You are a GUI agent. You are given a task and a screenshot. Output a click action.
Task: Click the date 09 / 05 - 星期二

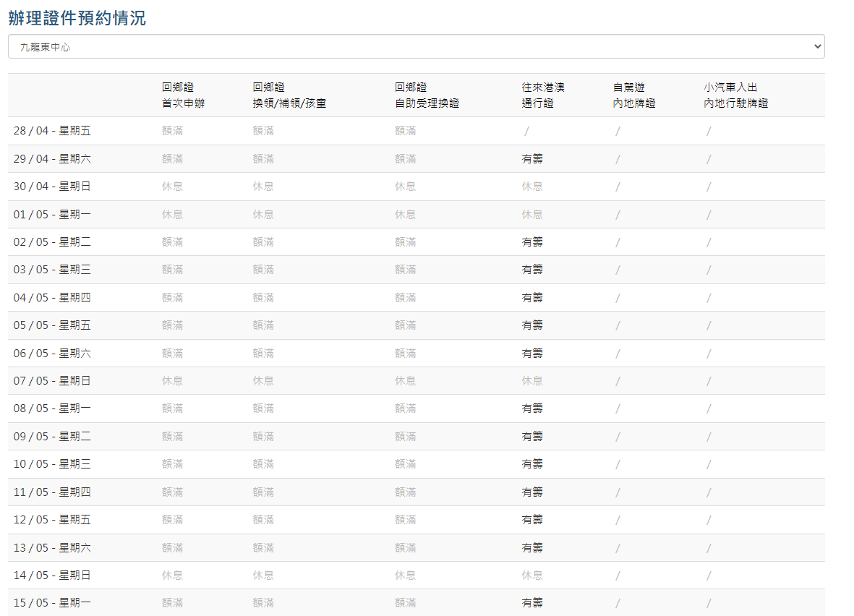52,437
